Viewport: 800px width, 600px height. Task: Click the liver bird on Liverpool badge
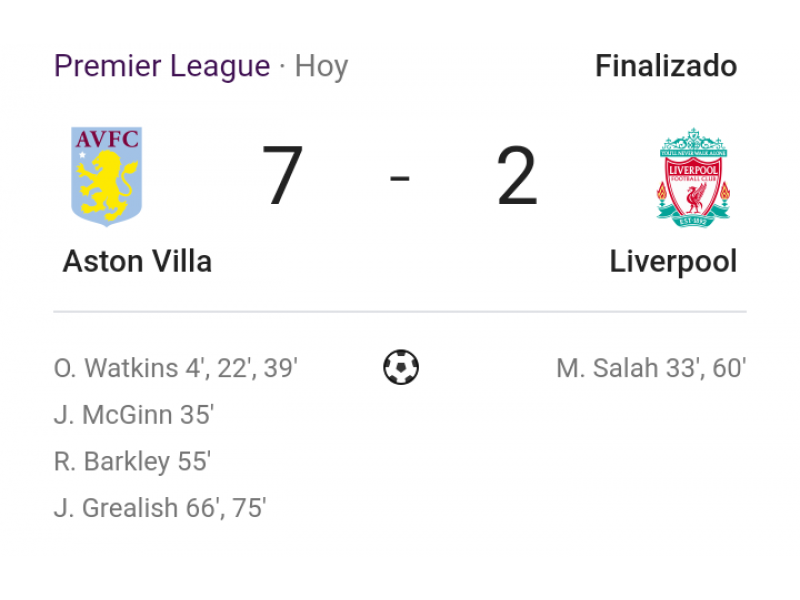[x=694, y=198]
